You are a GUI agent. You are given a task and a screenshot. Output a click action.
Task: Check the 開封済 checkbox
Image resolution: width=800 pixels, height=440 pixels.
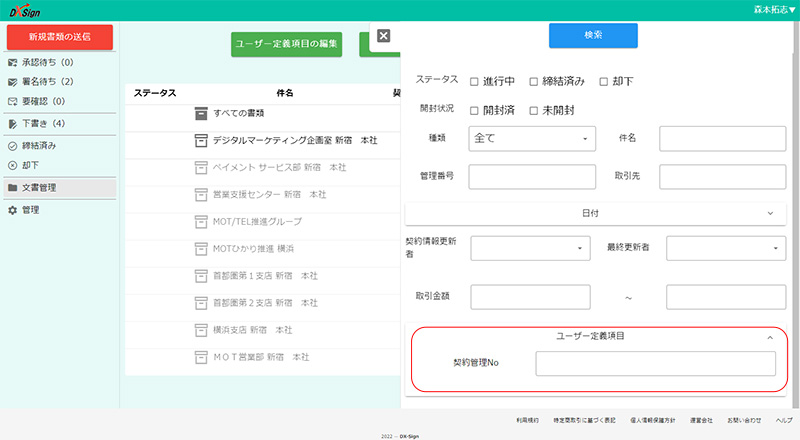474,111
